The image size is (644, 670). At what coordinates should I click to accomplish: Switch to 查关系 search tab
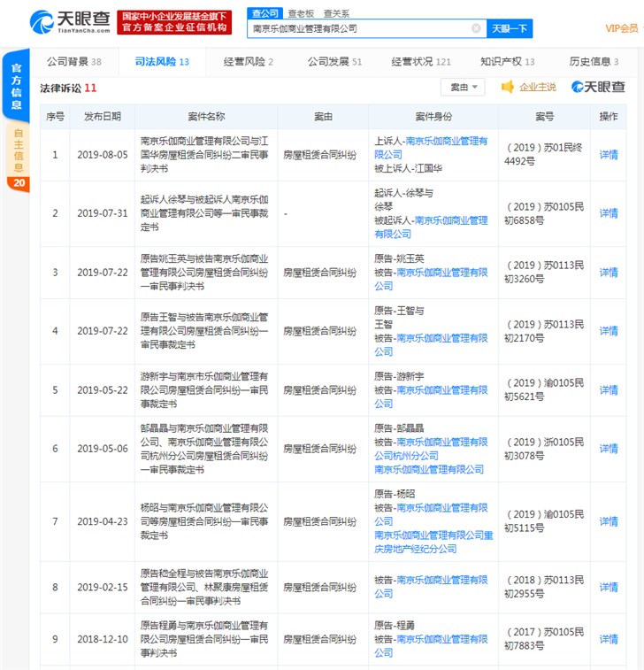click(336, 13)
